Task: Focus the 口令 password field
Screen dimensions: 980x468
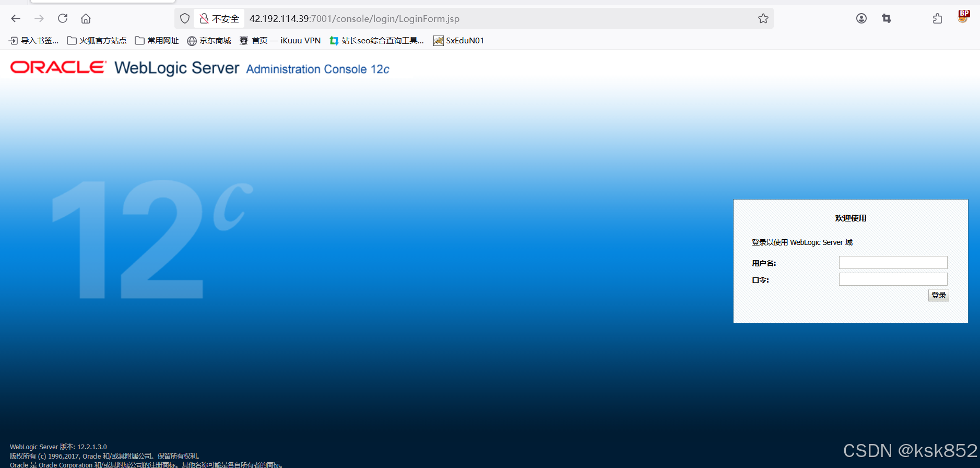Action: tap(893, 279)
